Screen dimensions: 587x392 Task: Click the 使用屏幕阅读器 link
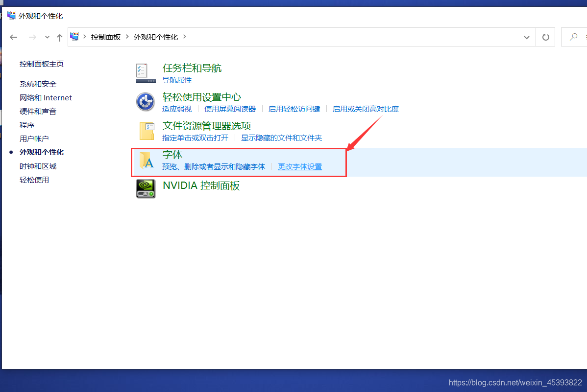click(230, 109)
